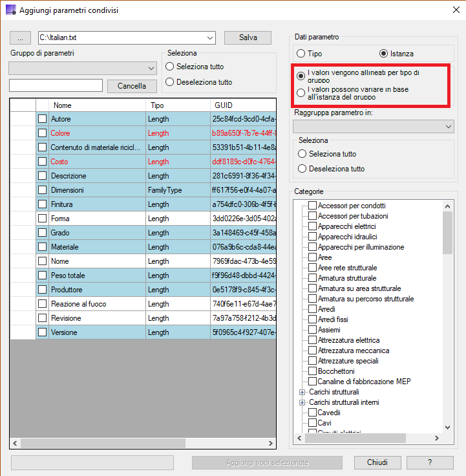466x476 pixels.
Task: Check the Contenuto di materiale riciclato checkbox
Action: point(43,147)
